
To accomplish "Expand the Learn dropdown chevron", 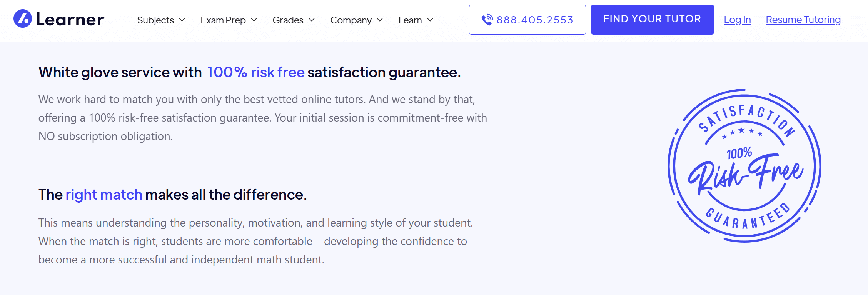I will pos(431,20).
